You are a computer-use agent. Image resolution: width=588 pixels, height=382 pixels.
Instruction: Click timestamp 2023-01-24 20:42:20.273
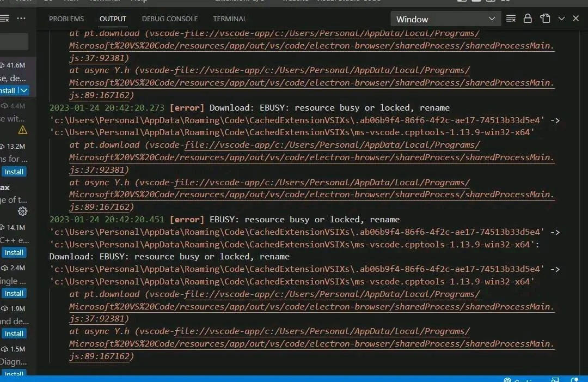(x=107, y=108)
